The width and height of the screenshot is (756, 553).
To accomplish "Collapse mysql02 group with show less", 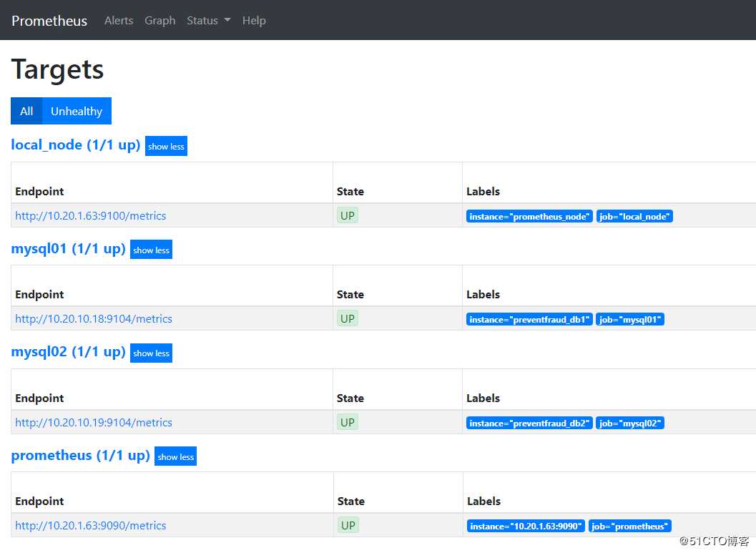I will click(151, 353).
